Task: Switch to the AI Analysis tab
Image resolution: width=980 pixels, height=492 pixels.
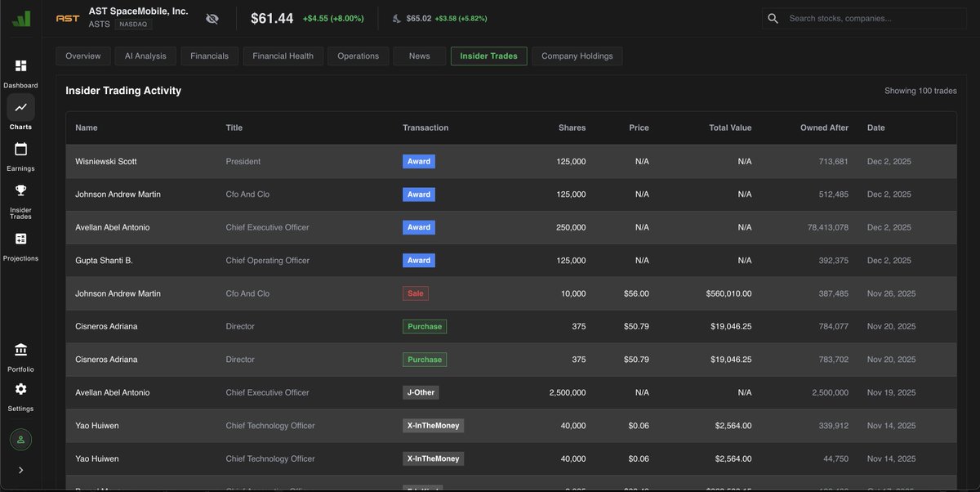Action: 145,56
